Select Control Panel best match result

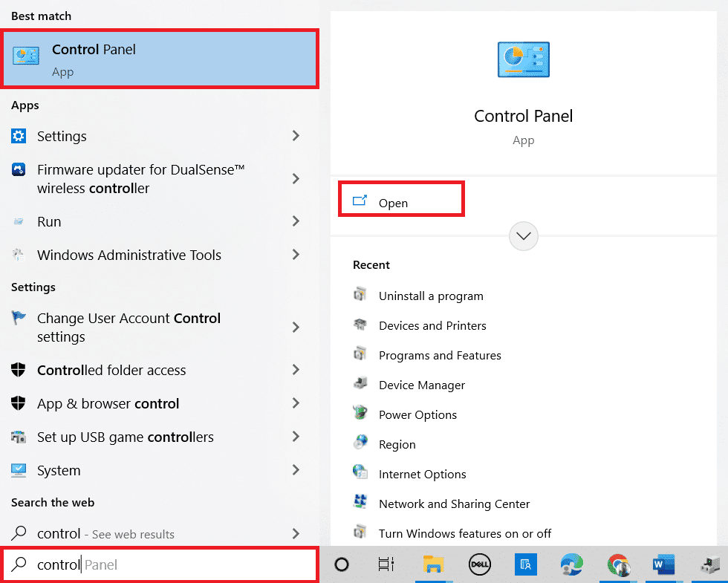160,59
